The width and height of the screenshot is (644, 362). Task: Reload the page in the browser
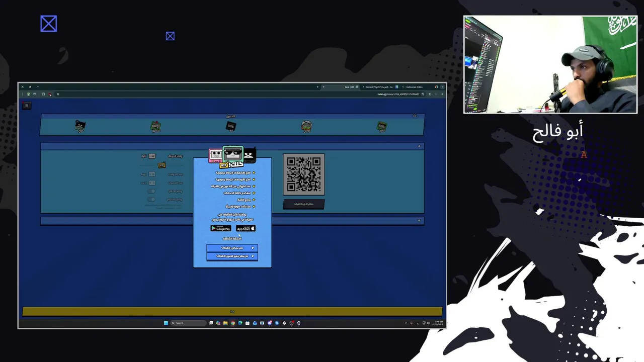[x=430, y=94]
